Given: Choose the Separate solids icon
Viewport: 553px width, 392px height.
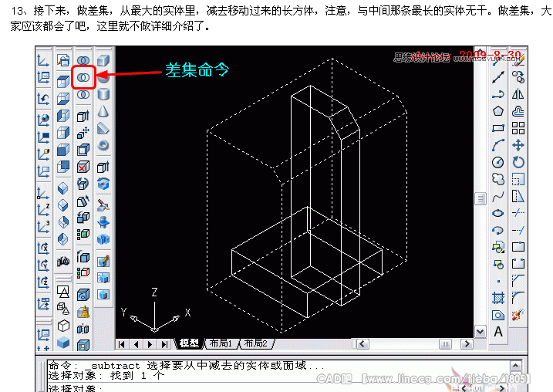Looking at the screenshot, I should (x=83, y=329).
